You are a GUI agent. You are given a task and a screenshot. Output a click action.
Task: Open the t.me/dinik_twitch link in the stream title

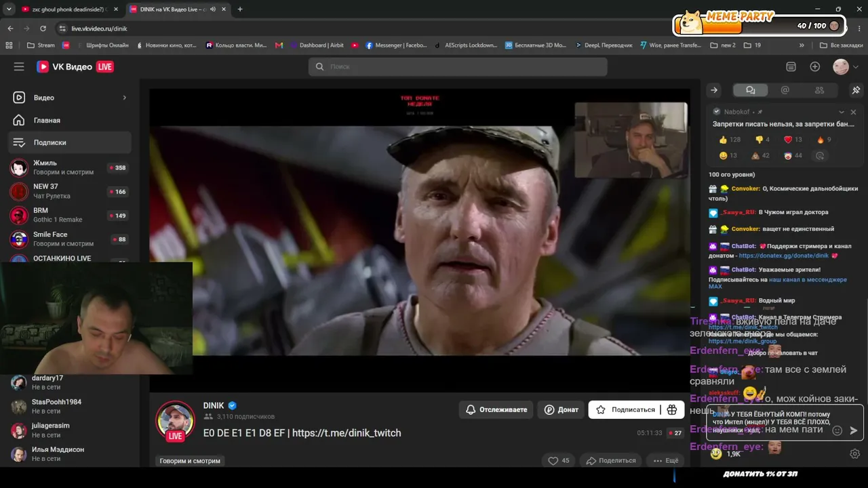tap(347, 432)
